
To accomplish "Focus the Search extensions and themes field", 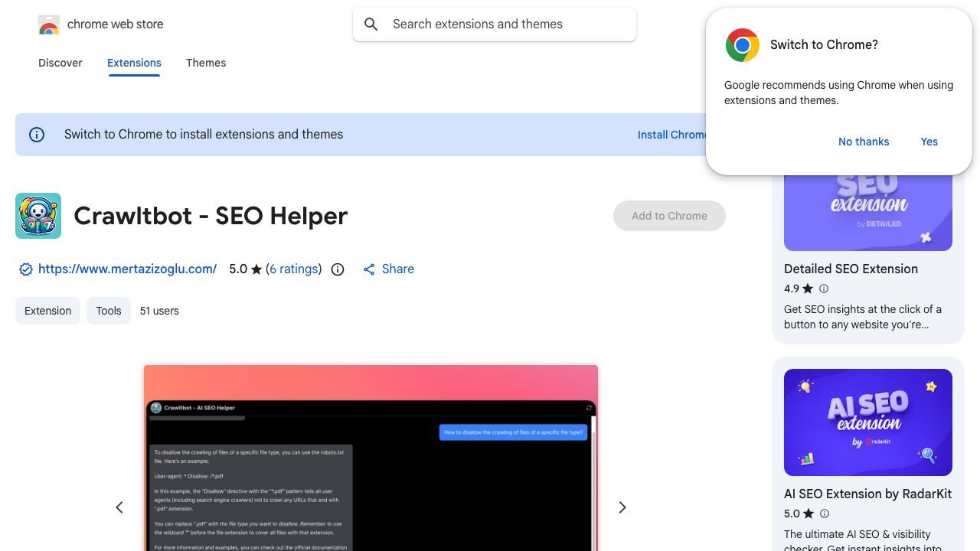I will 495,24.
